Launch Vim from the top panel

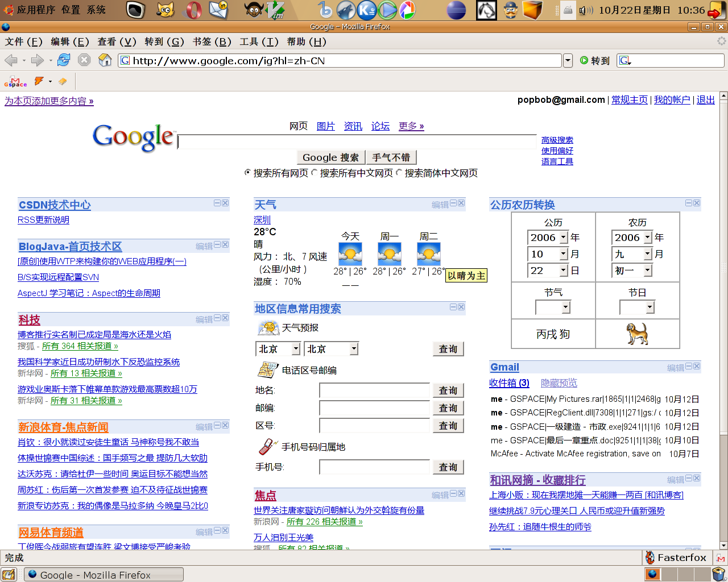276,10
